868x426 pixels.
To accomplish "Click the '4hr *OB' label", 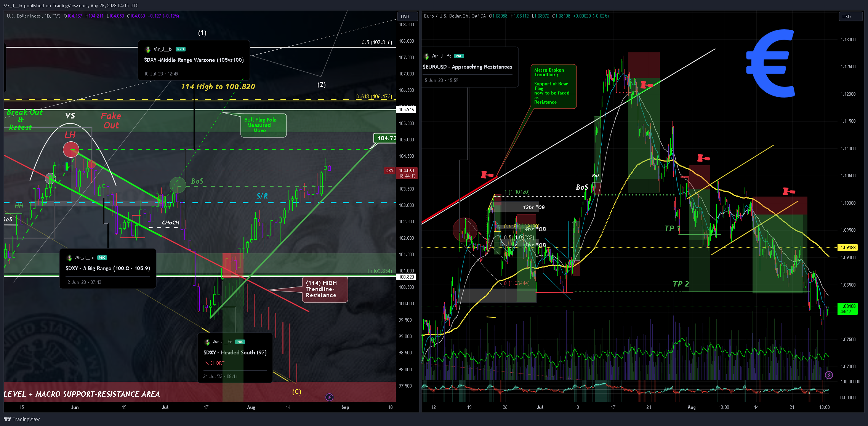I will (535, 229).
